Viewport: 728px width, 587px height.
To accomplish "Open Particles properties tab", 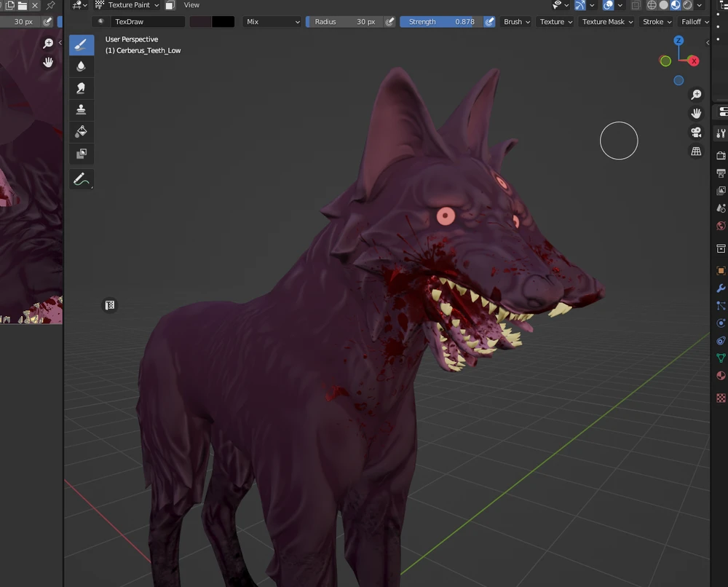I will (721, 306).
